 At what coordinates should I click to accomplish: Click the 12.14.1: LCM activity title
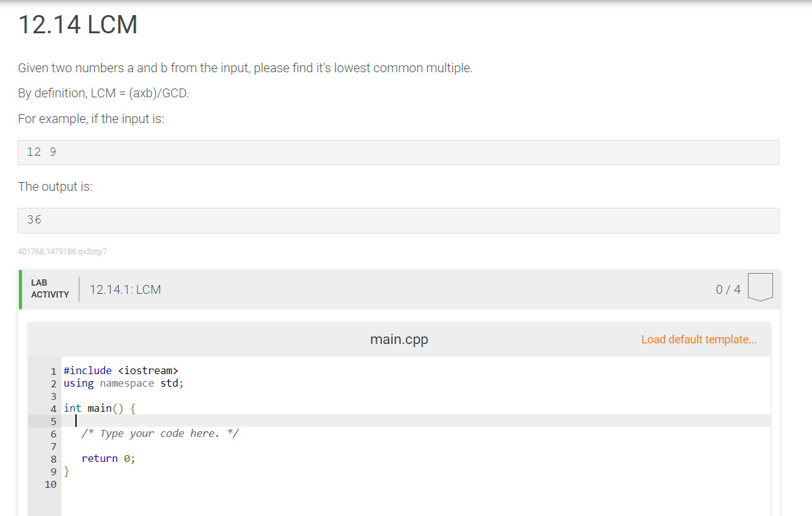125,289
